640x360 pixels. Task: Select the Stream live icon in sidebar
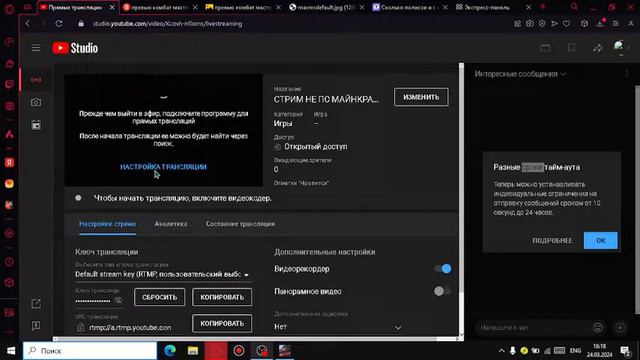(x=36, y=80)
